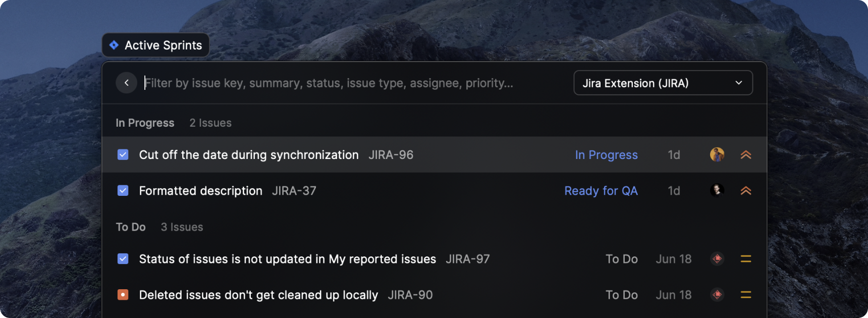The width and height of the screenshot is (868, 318).
Task: Click the Jira diamond icon beside Active Sprints
Action: (114, 45)
